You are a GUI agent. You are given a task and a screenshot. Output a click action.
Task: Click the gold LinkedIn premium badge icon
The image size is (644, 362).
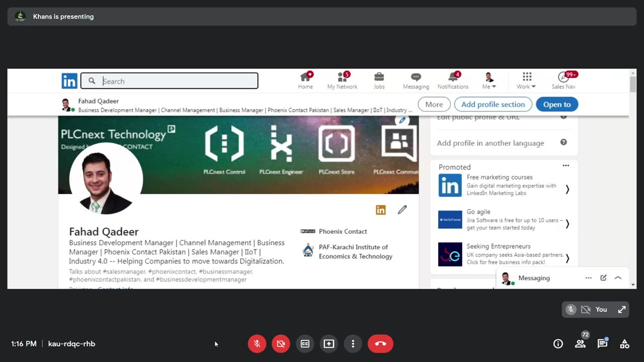click(381, 210)
